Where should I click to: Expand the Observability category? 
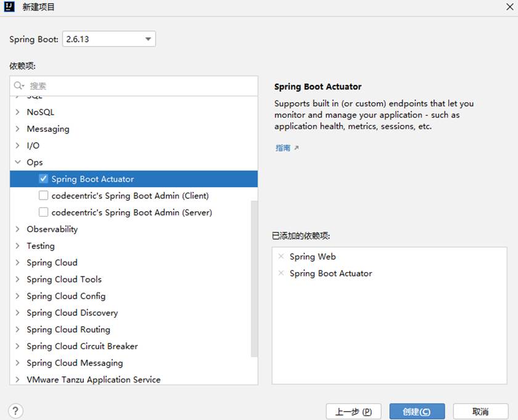(17, 229)
